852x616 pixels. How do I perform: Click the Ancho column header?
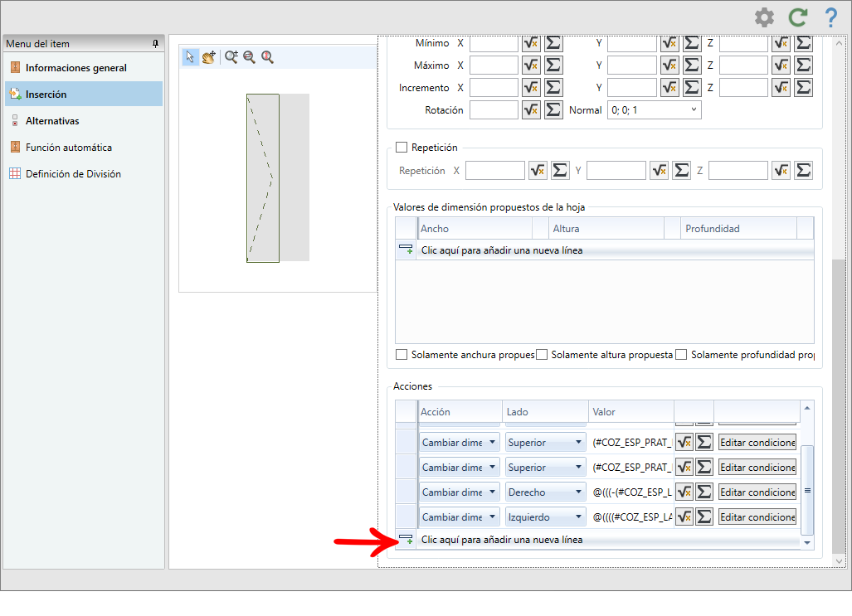[x=475, y=229]
